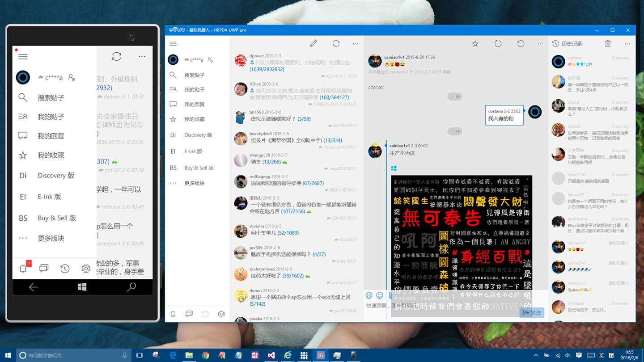
Task: Open Discovery 版 in desktop sidebar
Action: point(197,135)
